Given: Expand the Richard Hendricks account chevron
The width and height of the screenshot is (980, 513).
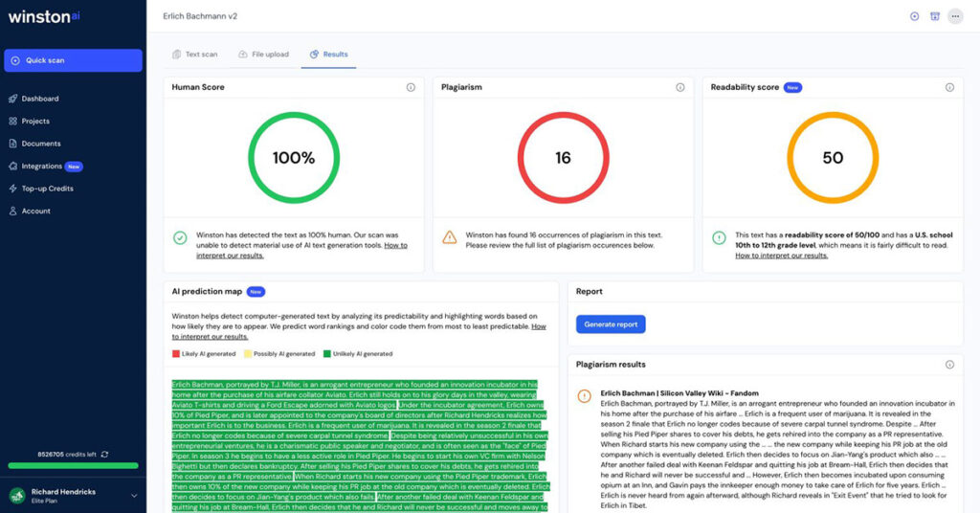Looking at the screenshot, I should pyautogui.click(x=134, y=495).
